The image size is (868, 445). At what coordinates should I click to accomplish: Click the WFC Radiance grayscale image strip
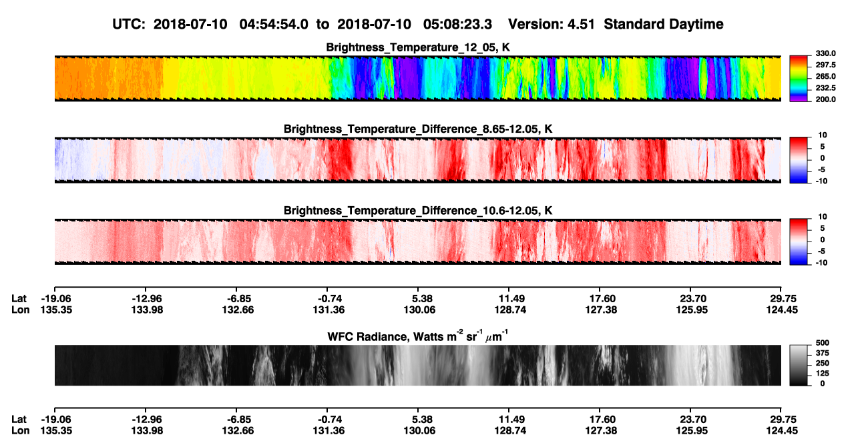click(417, 366)
